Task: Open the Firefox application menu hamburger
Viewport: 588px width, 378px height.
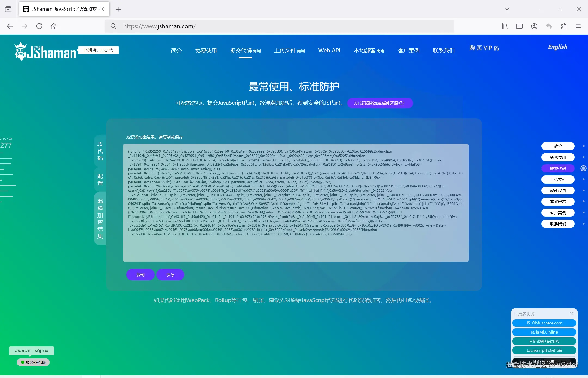Action: (578, 26)
